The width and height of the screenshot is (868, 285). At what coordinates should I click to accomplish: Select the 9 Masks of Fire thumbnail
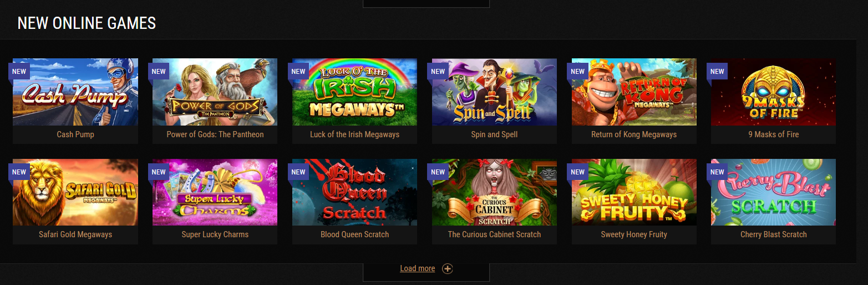click(x=774, y=92)
